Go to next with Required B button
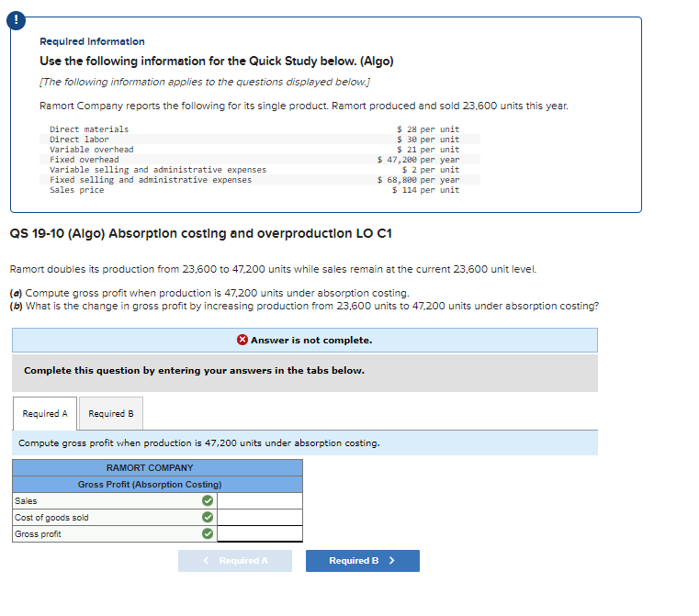 363,560
